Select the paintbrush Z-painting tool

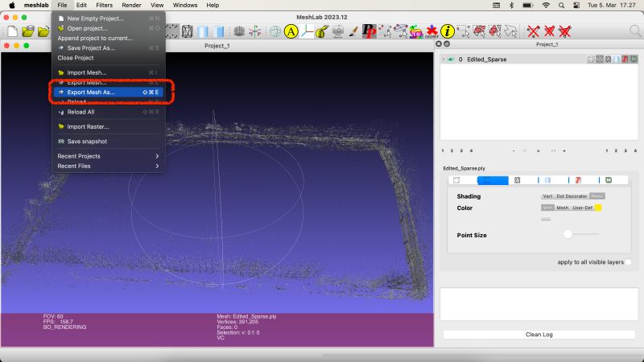click(353, 31)
